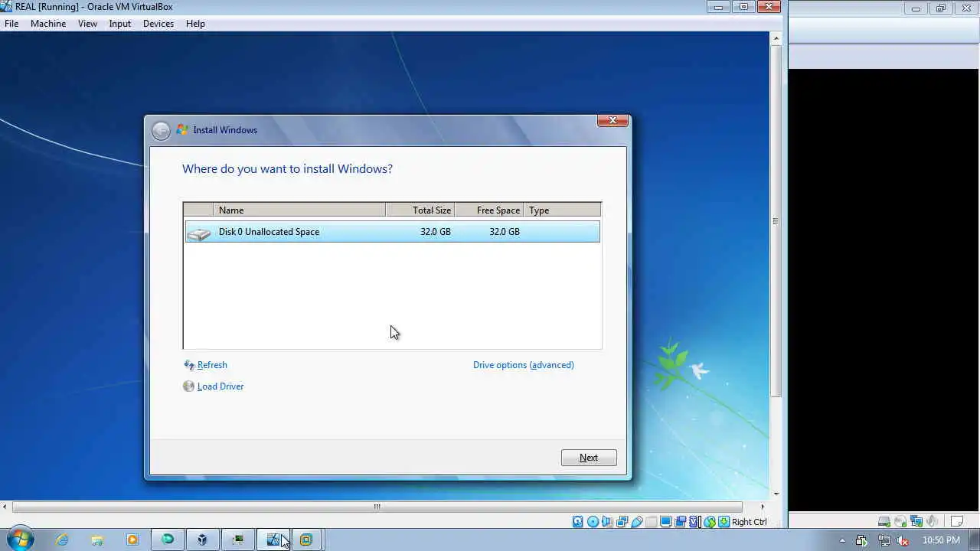Close the Install Windows dialog
Screen dimensions: 980x551
(x=612, y=121)
